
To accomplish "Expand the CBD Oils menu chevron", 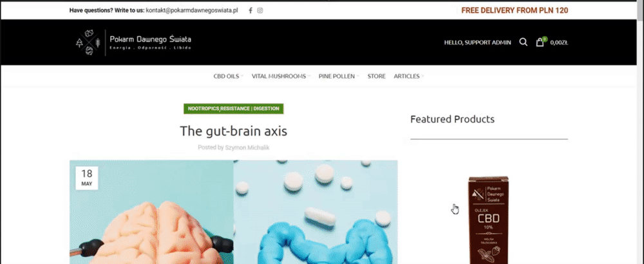I will tap(242, 76).
